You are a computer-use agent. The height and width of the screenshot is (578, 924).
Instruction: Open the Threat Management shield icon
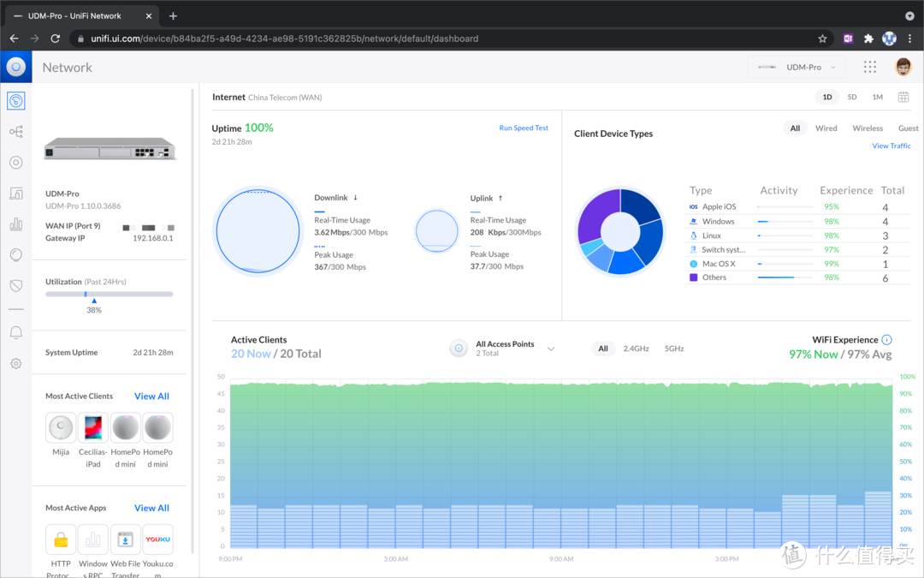pyautogui.click(x=16, y=286)
